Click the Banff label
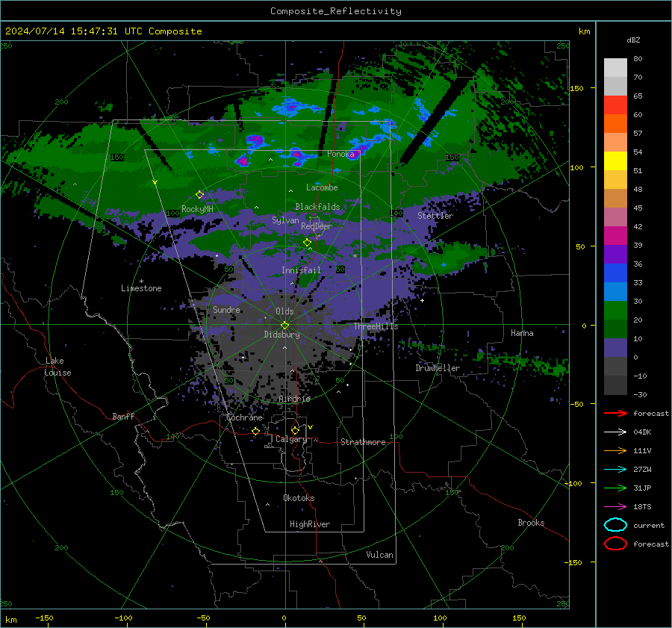672x628 pixels. tap(123, 416)
